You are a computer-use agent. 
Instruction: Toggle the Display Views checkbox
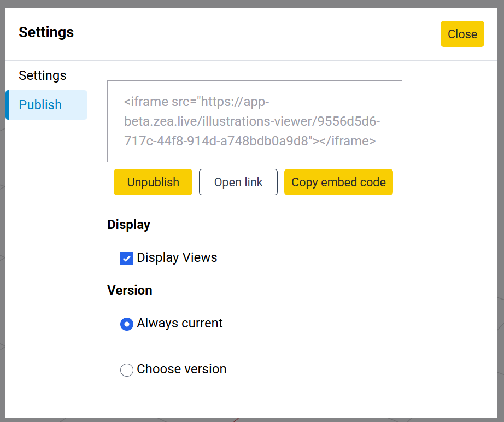pos(127,259)
